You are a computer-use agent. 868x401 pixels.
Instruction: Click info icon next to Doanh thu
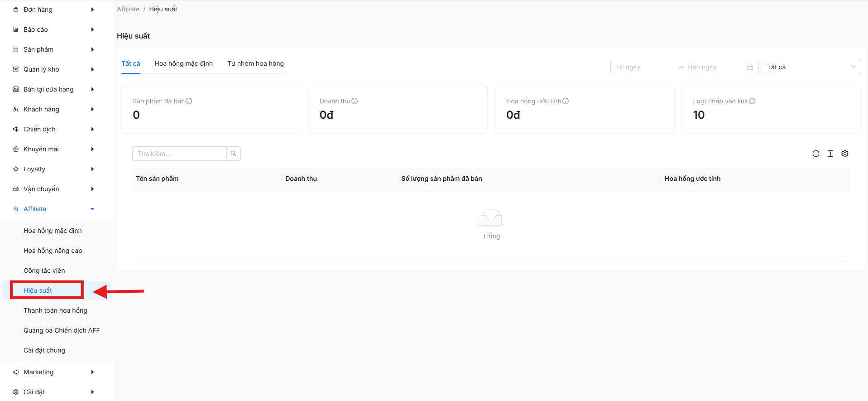(x=355, y=101)
